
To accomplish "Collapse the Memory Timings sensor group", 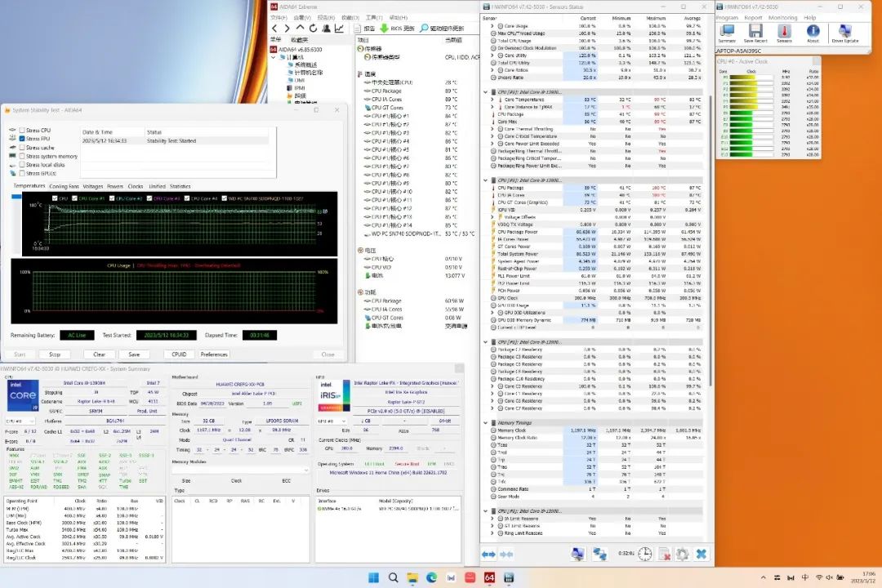I will pyautogui.click(x=485, y=422).
